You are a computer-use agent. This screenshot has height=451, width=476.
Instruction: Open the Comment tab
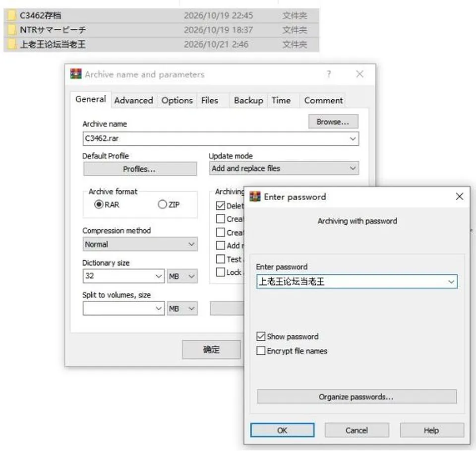point(324,101)
